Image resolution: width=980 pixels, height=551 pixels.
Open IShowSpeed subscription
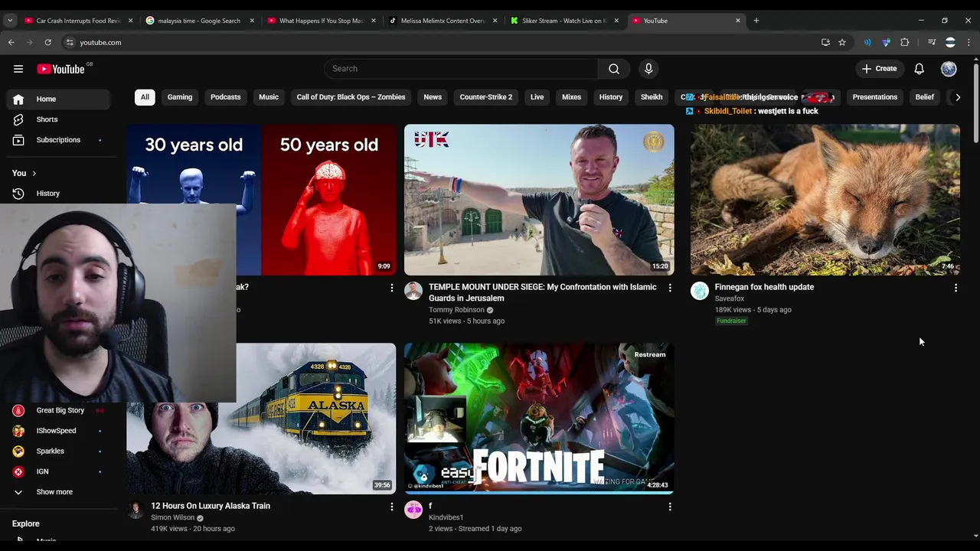click(x=58, y=431)
